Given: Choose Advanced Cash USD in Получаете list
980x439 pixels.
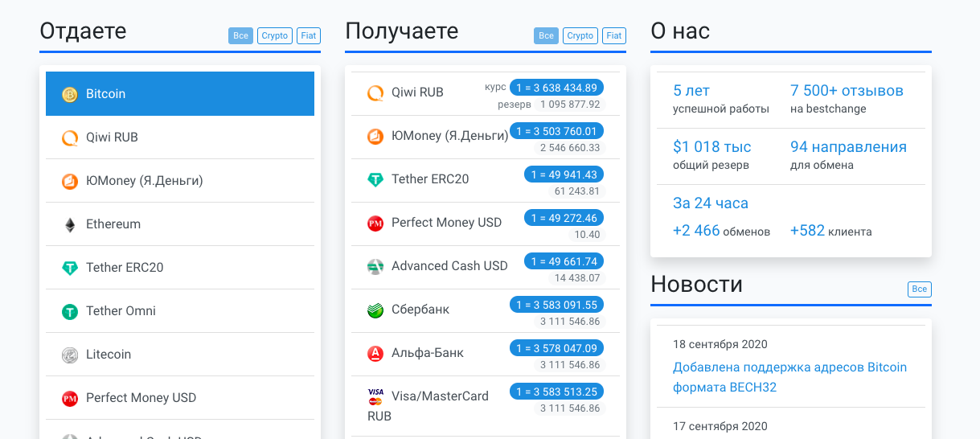Looking at the screenshot, I should coord(486,268).
